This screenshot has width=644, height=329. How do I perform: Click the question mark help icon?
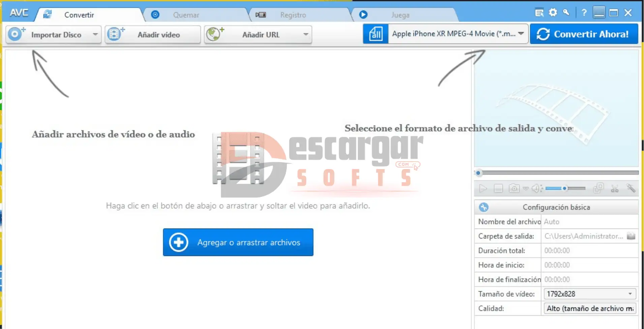pos(584,13)
